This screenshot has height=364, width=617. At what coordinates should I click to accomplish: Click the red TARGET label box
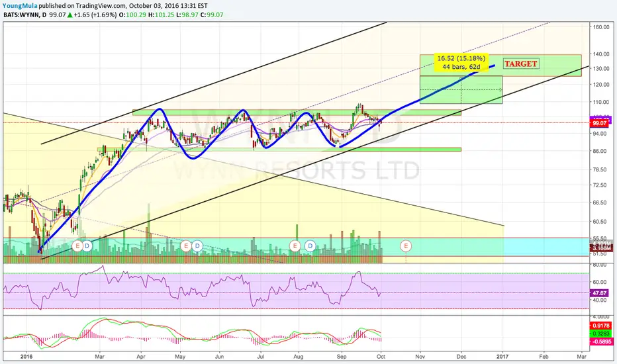520,64
